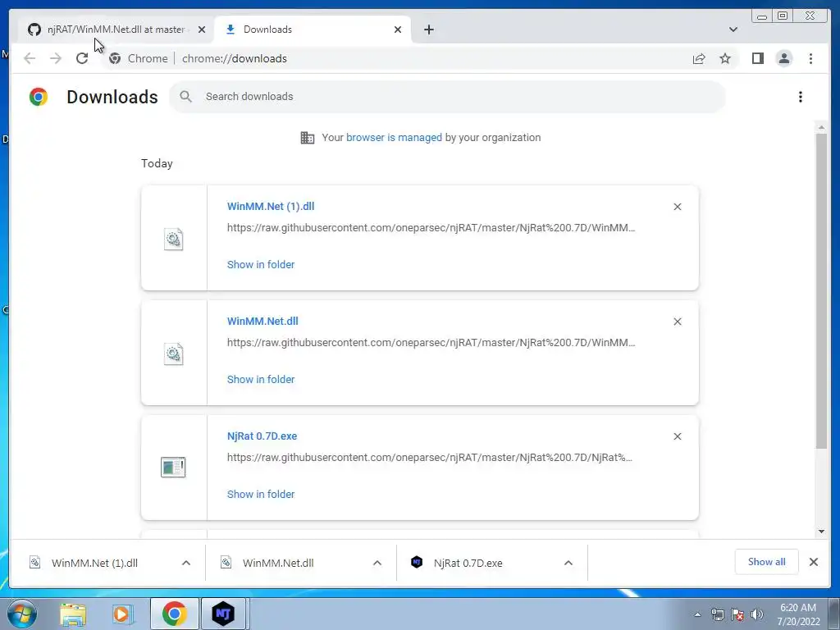Remove WinMM.Net.dll from list
The image size is (840, 630).
(677, 322)
